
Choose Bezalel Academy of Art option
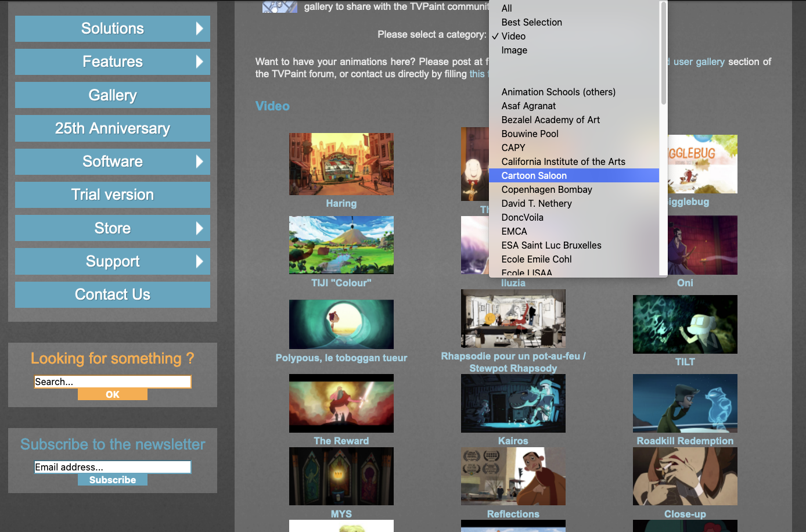click(x=574, y=120)
